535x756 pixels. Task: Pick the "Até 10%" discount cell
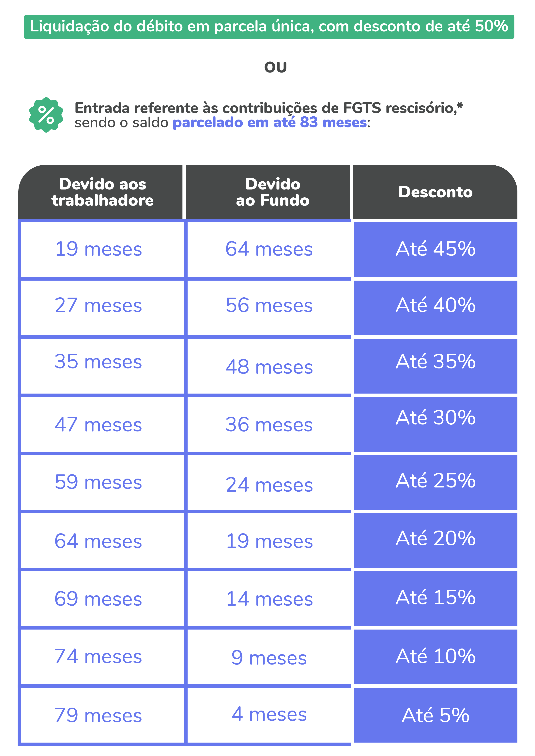coord(435,657)
